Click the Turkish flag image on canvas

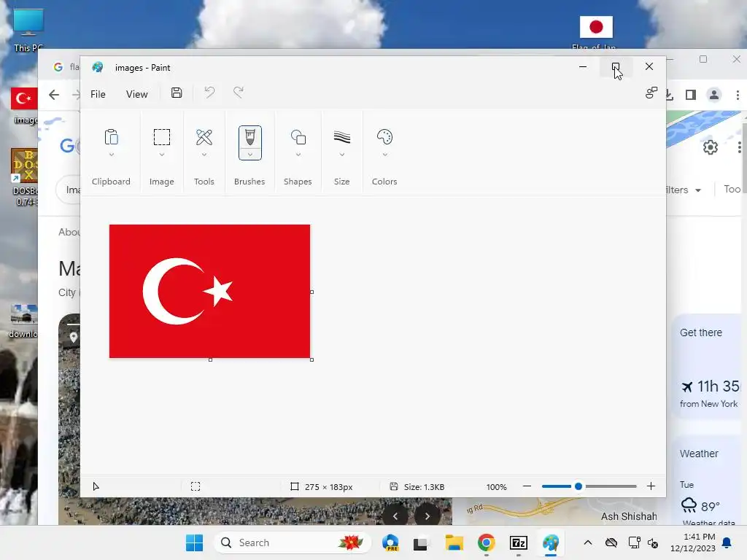pos(209,292)
